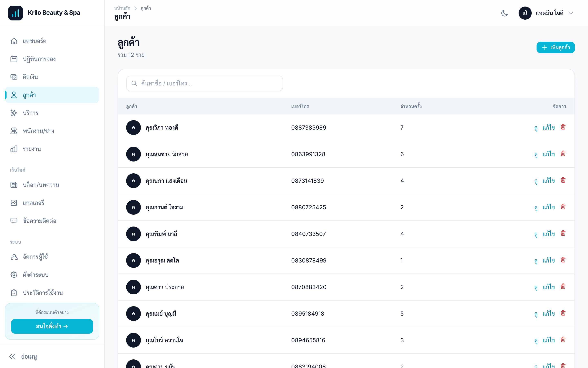Screen dimensions: 588x368
Task: Click the เพิ่มลูกค้า button
Action: (556, 47)
